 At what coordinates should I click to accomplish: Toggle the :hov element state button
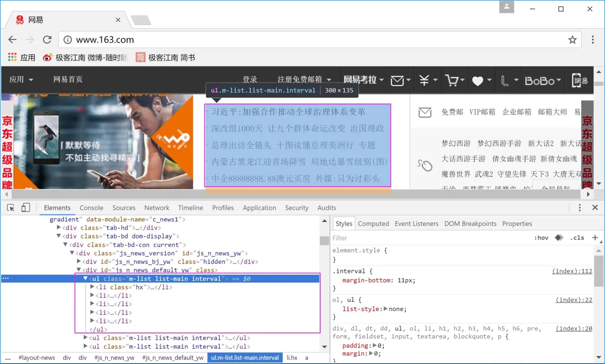(541, 238)
